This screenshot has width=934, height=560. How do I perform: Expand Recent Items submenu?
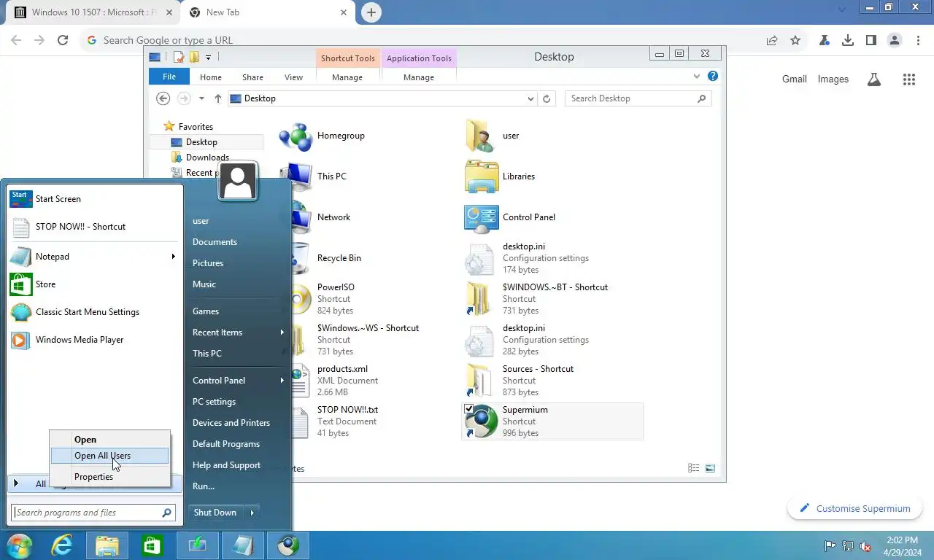282,332
